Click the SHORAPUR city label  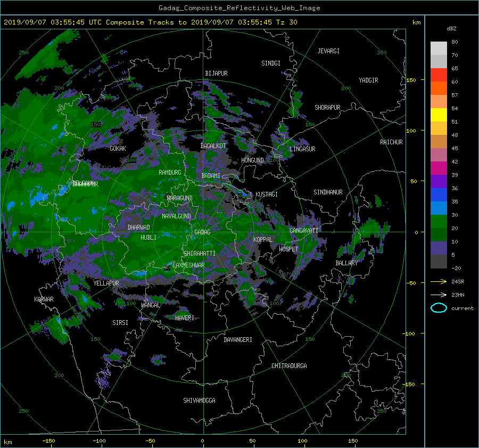click(x=327, y=108)
